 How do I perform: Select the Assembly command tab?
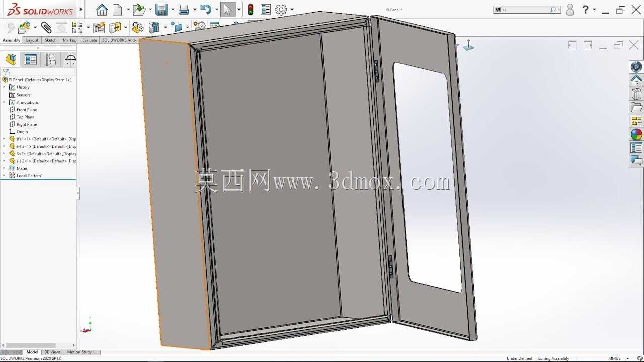11,40
